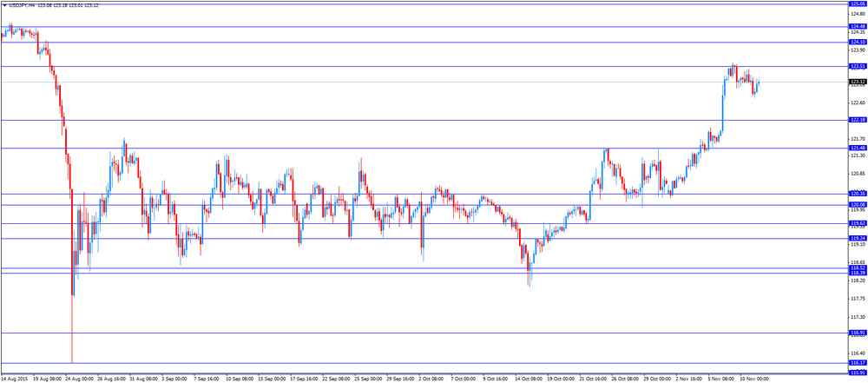Screen dimensions: 868x383
Task: Click the 3 Sep 00:00 time label
Action: pos(175,380)
